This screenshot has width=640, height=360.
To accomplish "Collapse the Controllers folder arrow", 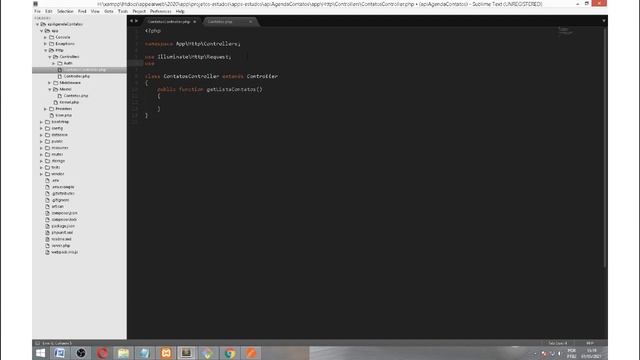I will tap(50, 57).
